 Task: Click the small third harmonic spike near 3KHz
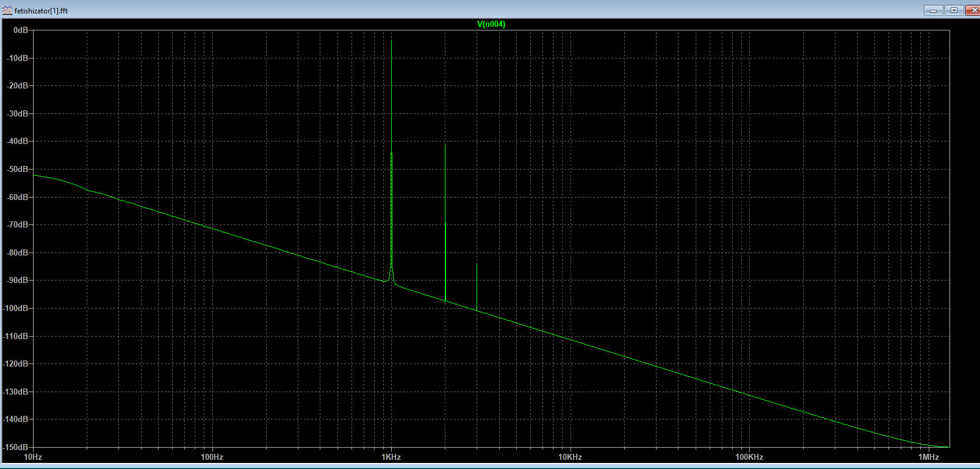point(477,287)
